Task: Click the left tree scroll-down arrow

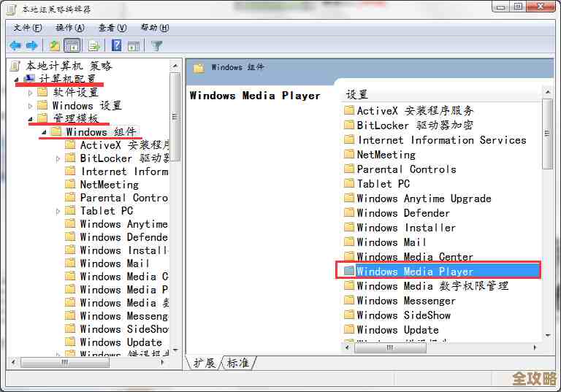Action: click(175, 350)
